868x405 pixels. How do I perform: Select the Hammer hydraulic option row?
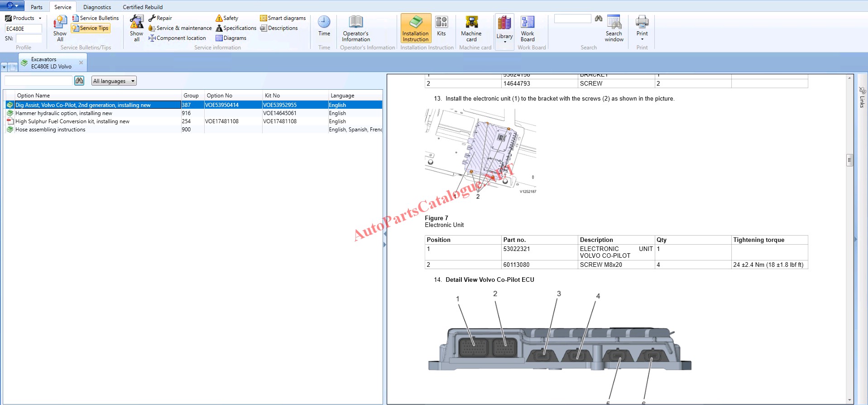pos(63,113)
